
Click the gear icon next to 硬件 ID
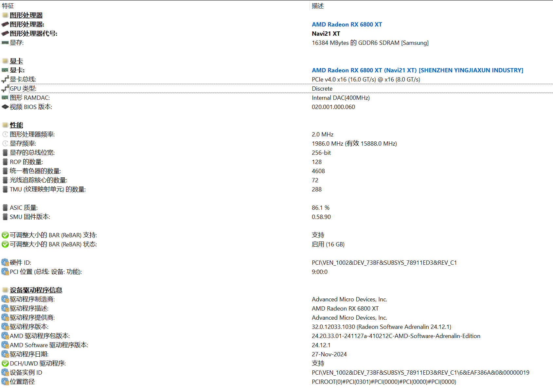coord(5,263)
